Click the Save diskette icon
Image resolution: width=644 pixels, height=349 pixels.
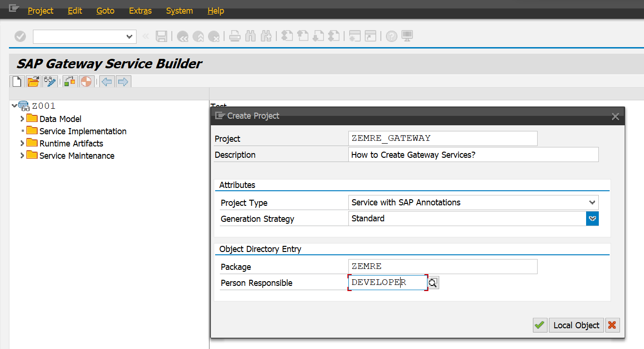click(x=161, y=36)
